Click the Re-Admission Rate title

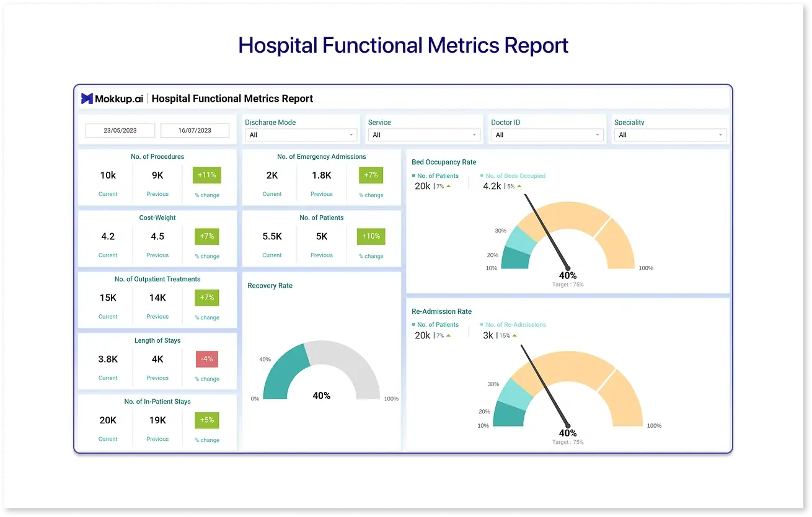(x=441, y=312)
